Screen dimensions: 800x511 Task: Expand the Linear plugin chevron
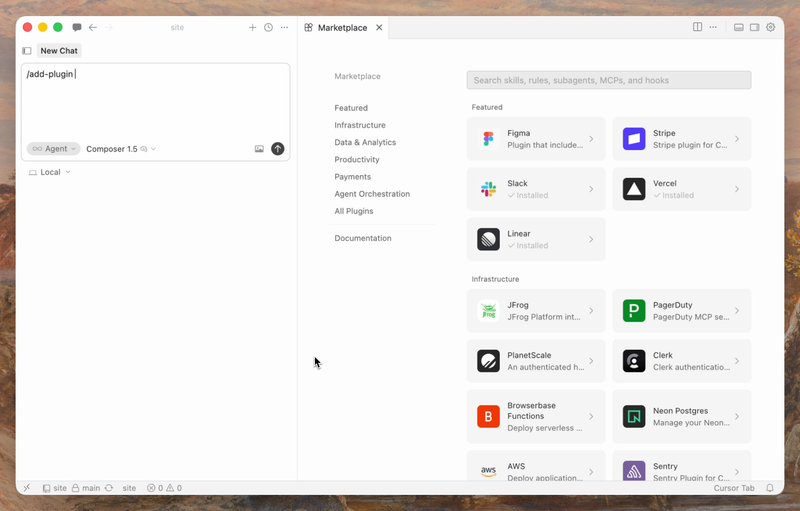tap(591, 239)
